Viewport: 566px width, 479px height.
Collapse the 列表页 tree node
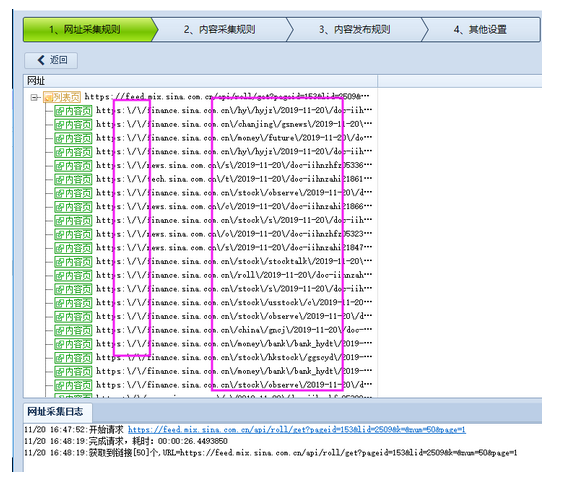(34, 97)
